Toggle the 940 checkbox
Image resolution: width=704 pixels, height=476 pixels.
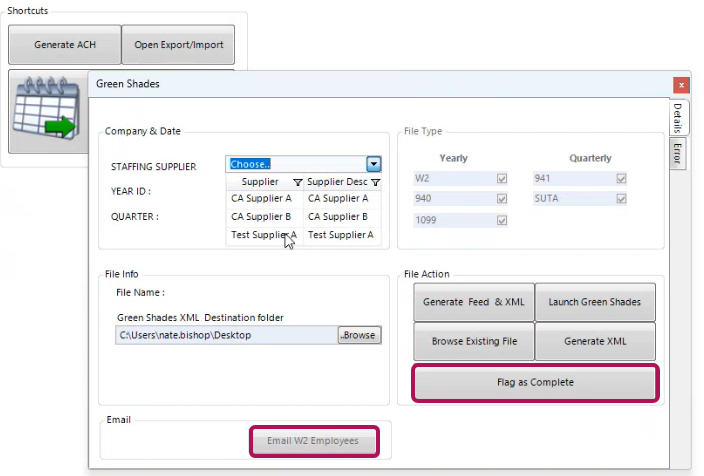(502, 198)
